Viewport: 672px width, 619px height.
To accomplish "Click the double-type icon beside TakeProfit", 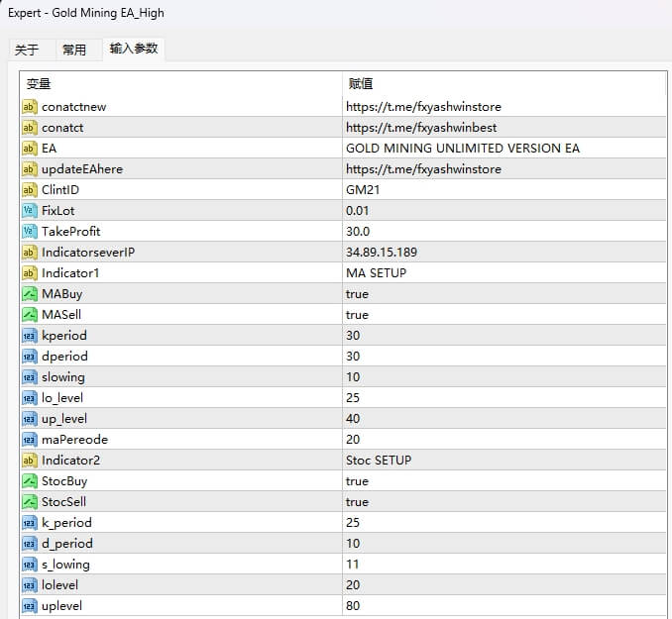I will coord(29,232).
